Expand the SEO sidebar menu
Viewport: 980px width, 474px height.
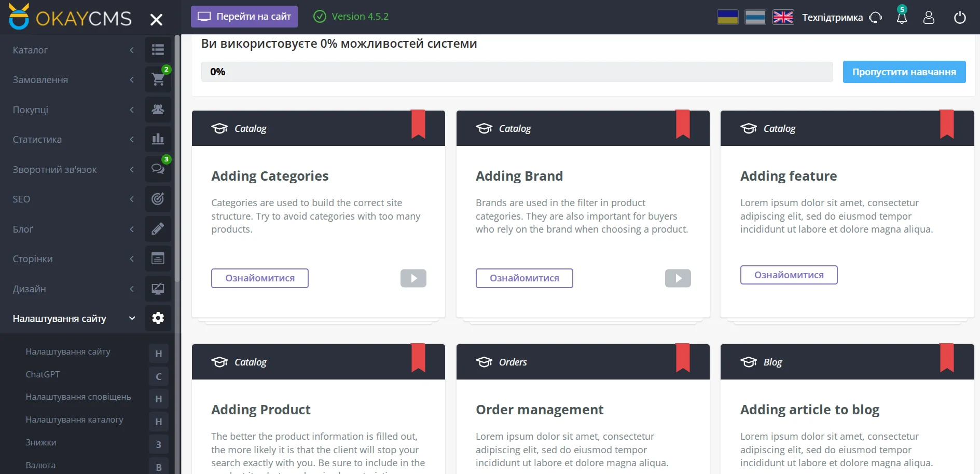73,199
